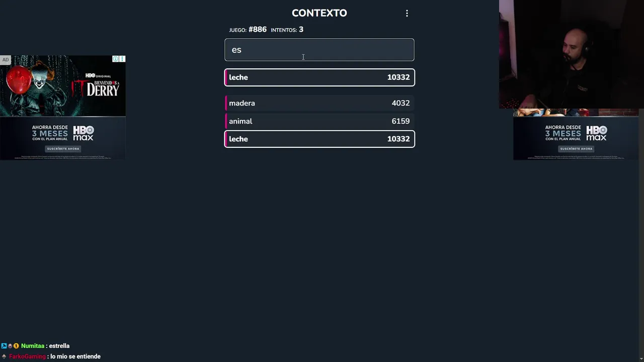Select the 'animal' guess row
The width and height of the screenshot is (644, 362).
point(319,121)
